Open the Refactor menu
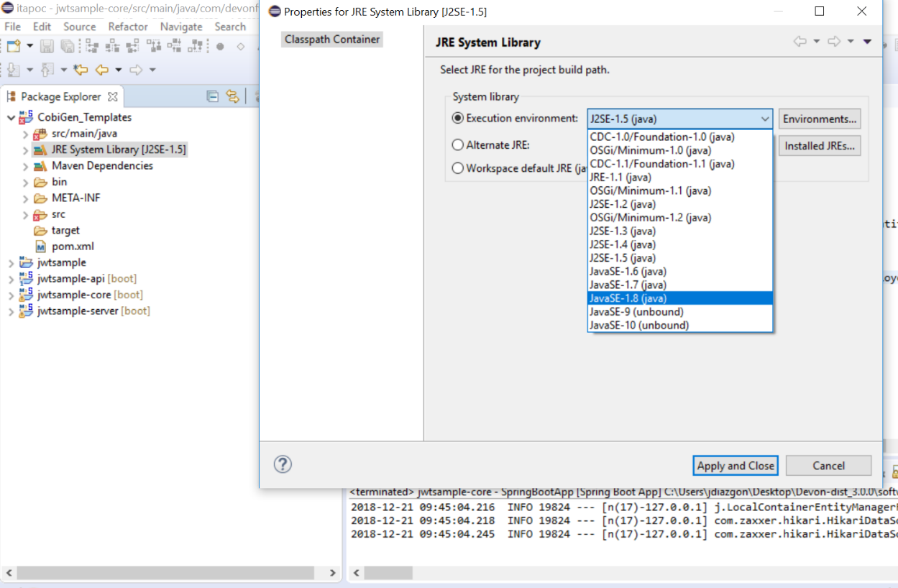This screenshot has height=588, width=898. pos(128,27)
